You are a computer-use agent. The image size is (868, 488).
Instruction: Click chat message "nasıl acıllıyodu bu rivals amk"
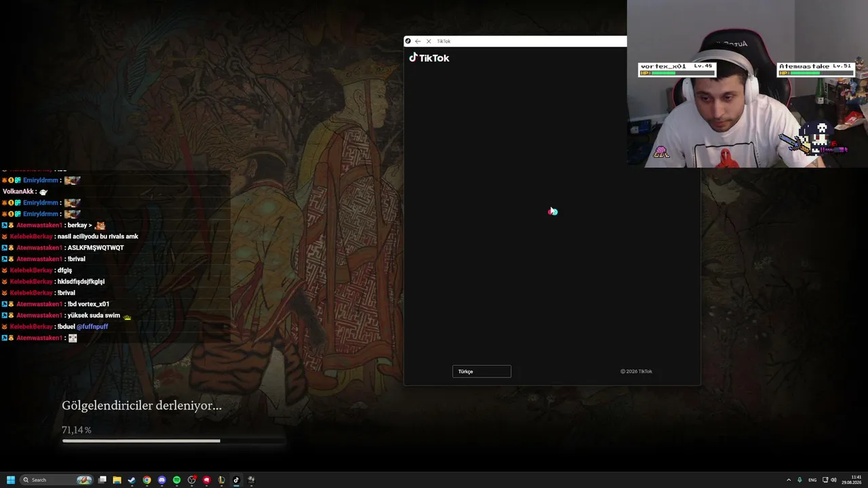tap(98, 237)
